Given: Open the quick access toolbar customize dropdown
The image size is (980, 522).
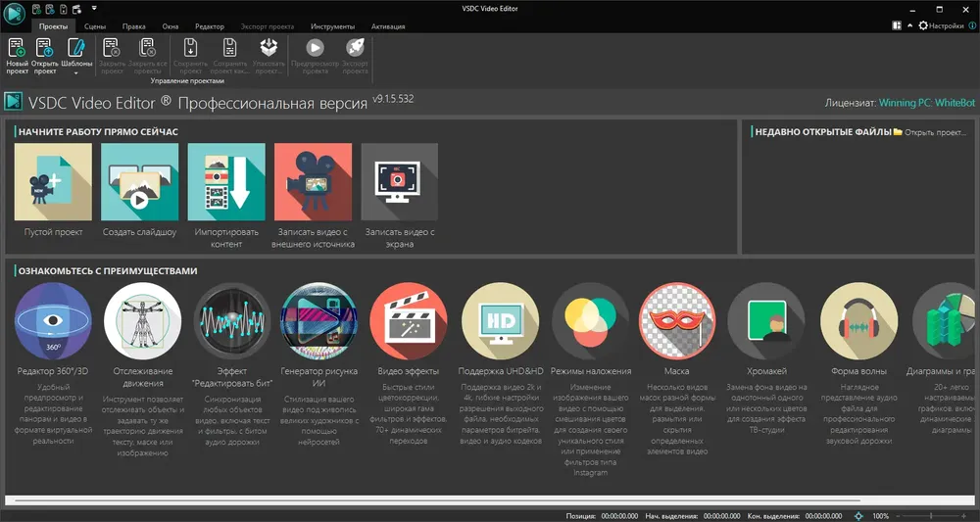Looking at the screenshot, I should (x=94, y=8).
